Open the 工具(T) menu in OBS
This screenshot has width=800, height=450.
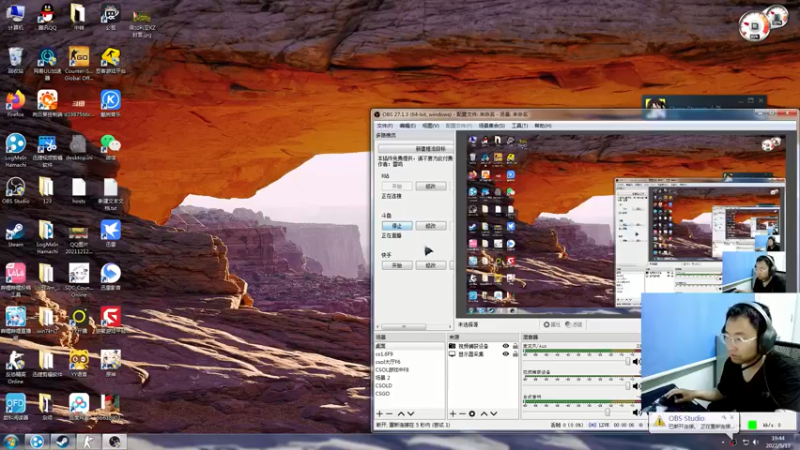[519, 126]
